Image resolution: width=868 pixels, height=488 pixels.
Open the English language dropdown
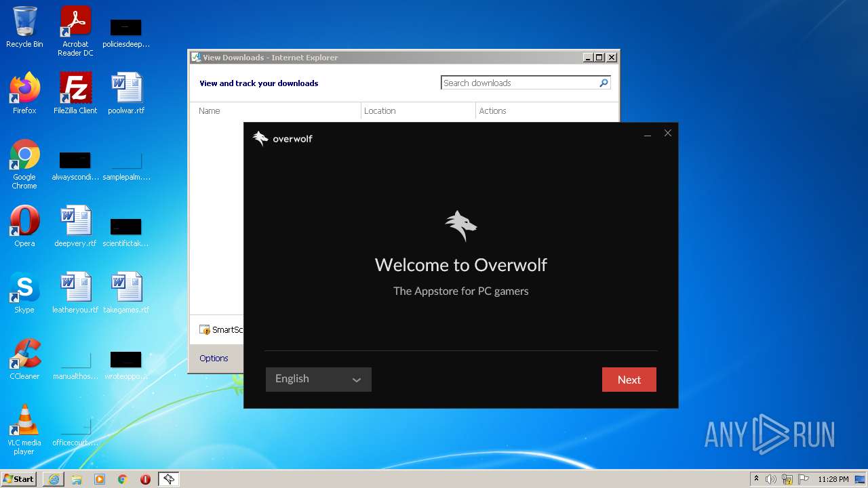318,380
